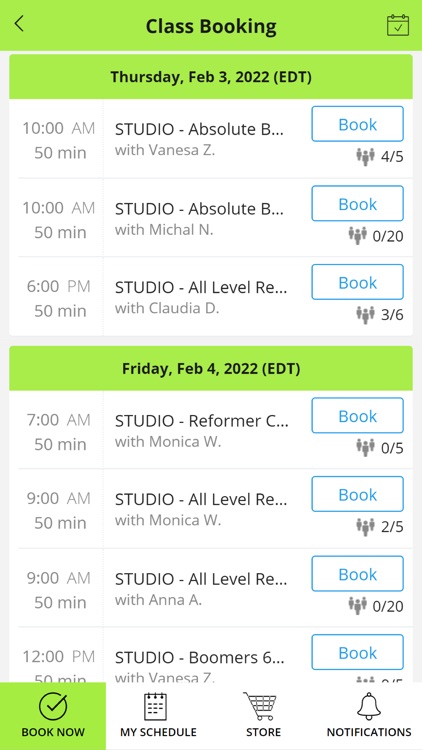Book Claudia D. 6:00 PM class
The width and height of the screenshot is (422, 750).
pos(357,282)
